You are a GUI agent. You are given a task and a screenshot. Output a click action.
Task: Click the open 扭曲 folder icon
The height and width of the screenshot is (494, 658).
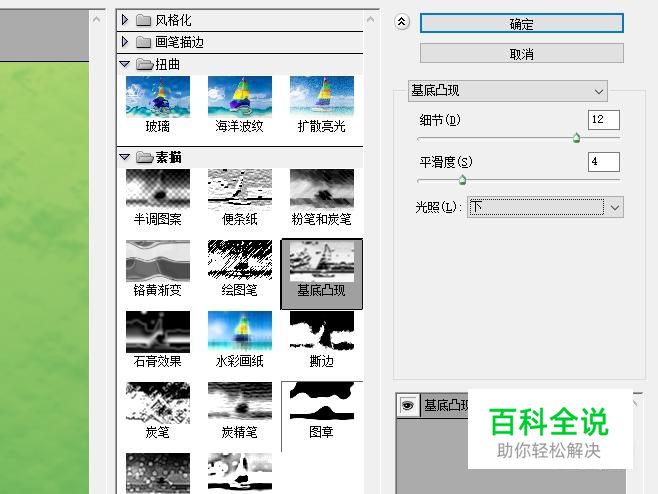(144, 64)
